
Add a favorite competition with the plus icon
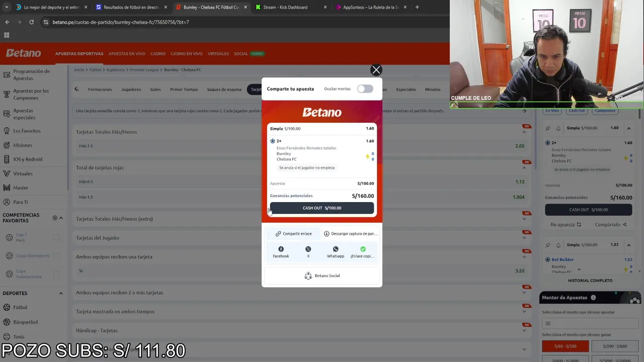[55, 218]
